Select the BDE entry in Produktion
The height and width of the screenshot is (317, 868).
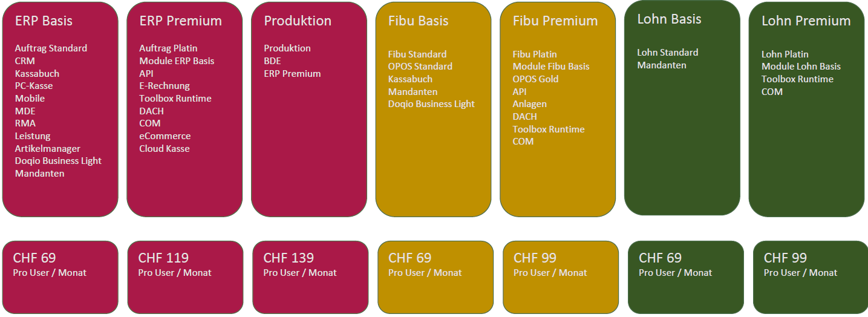272,61
